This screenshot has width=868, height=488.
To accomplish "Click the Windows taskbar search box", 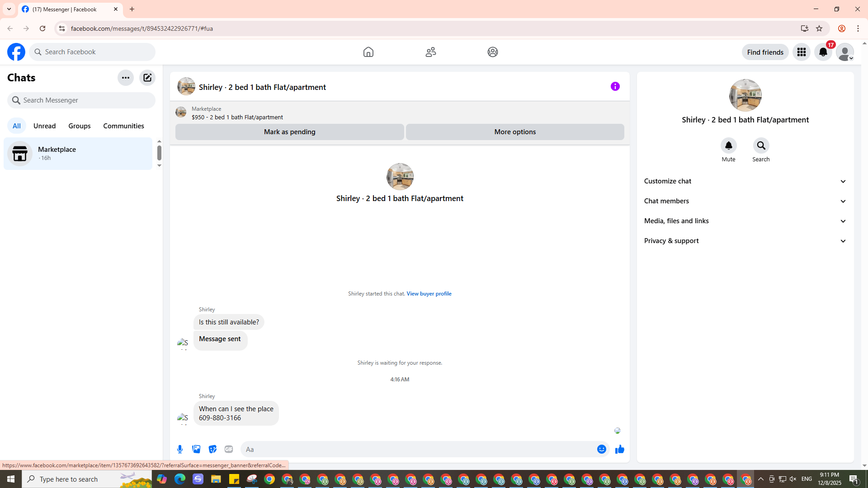I will (87, 479).
